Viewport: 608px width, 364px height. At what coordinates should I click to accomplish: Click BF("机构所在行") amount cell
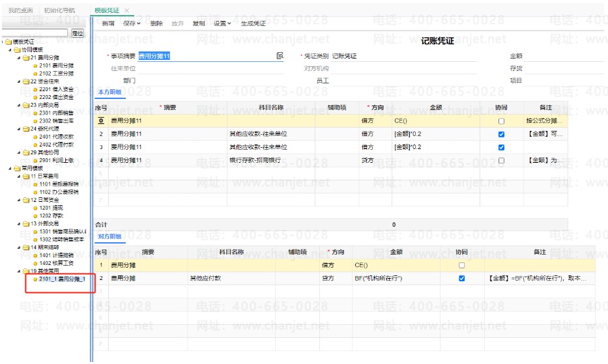tap(396, 278)
